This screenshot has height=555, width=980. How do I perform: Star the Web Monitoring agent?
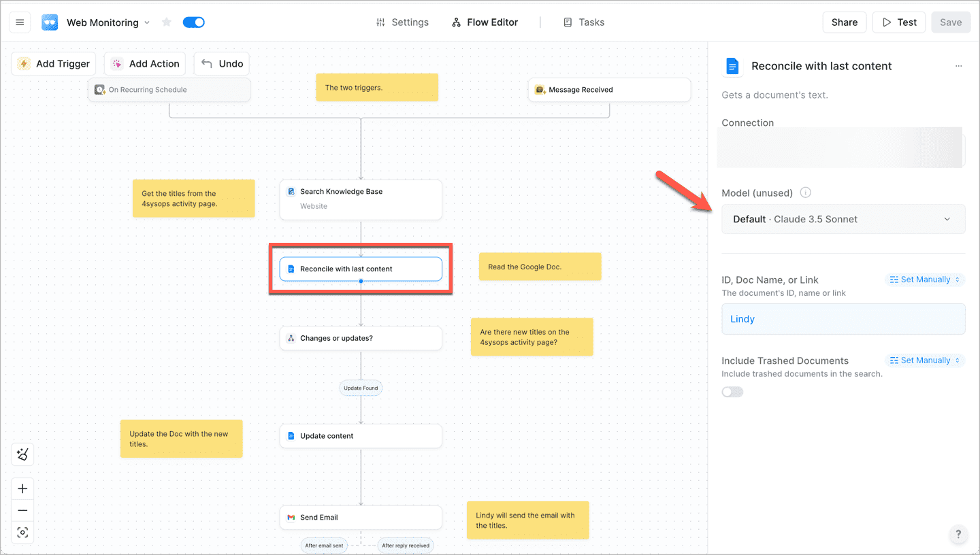click(167, 22)
